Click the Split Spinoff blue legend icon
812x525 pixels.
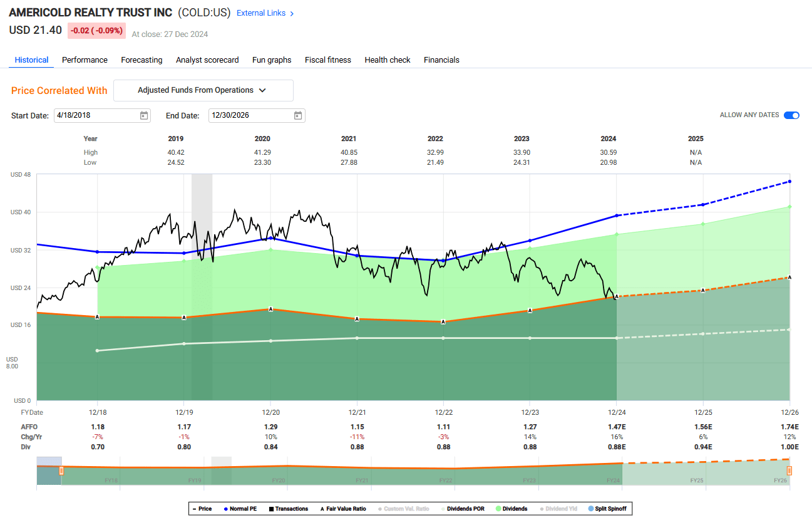(x=590, y=508)
